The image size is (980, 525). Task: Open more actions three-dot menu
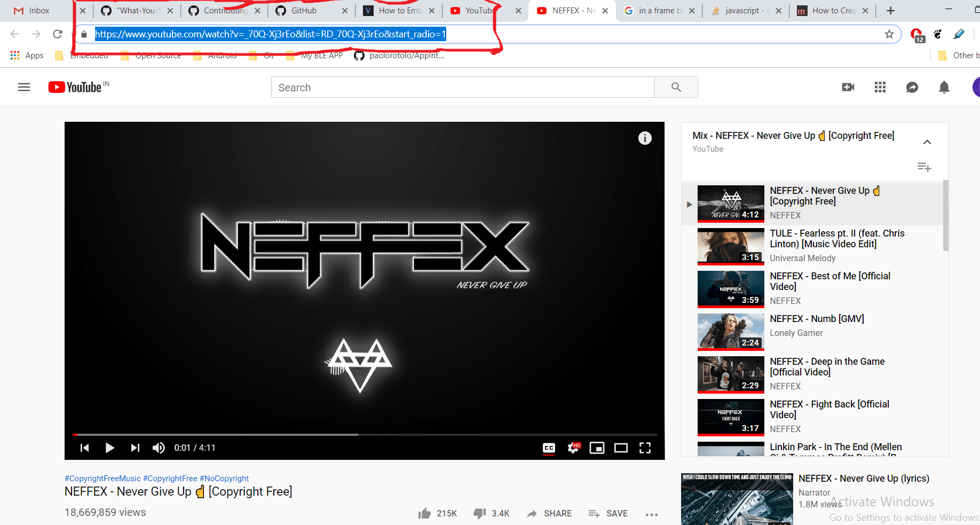[651, 514]
